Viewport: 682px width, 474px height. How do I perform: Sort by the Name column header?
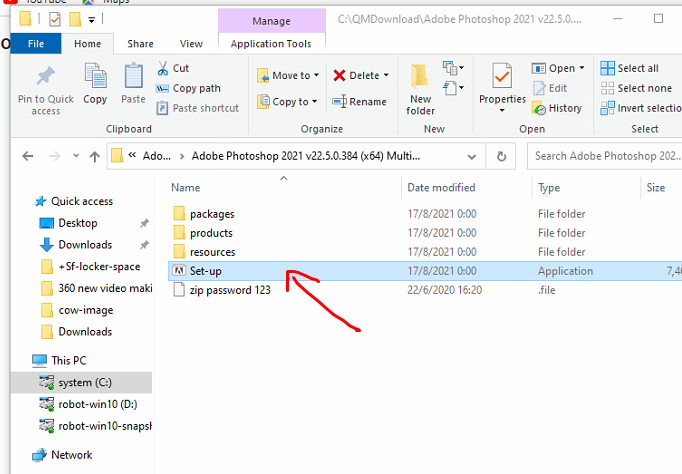point(186,188)
